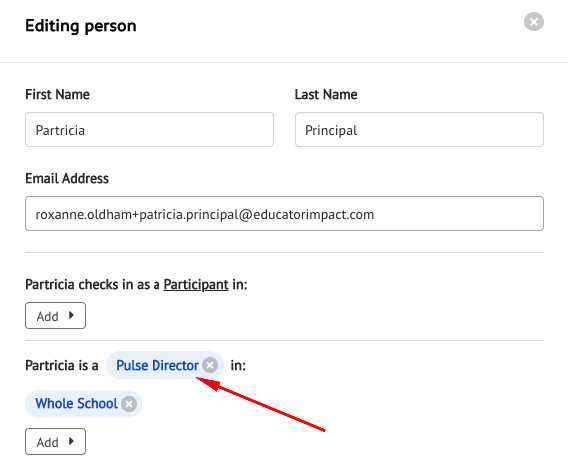568x459 pixels.
Task: Click 'Partricia checks in as a' text
Action: click(x=92, y=284)
